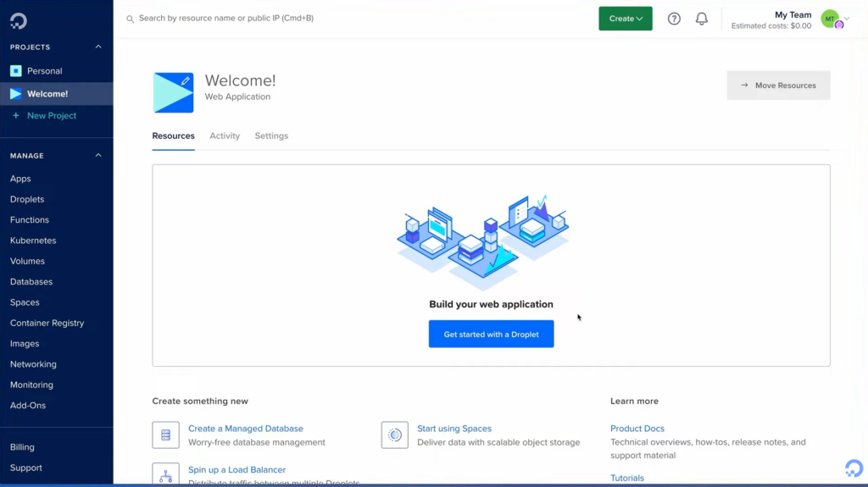
Task: Collapse the Projects section chevron
Action: [98, 47]
